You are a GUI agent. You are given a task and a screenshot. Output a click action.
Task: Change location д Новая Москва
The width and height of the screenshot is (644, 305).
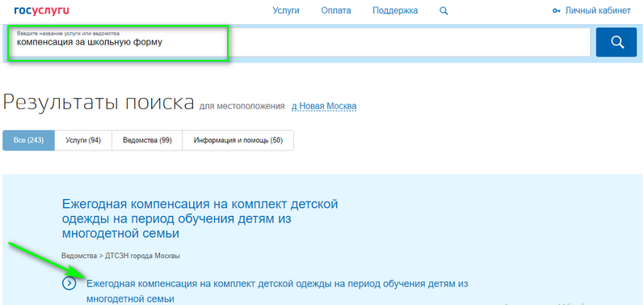pos(324,107)
